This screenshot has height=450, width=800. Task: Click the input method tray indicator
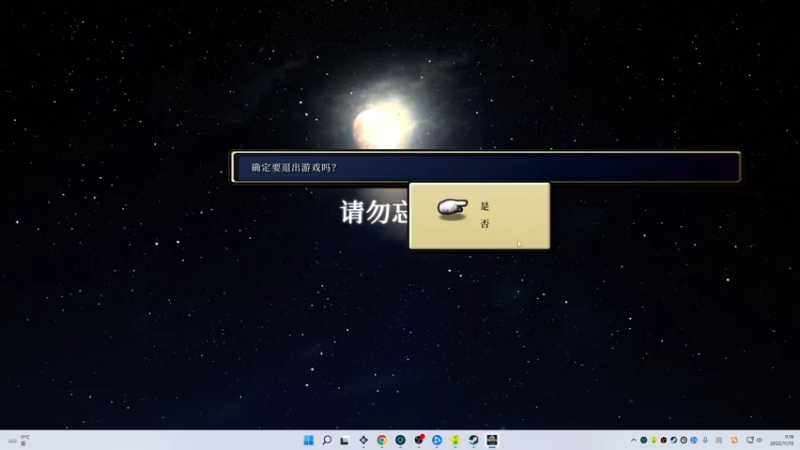click(719, 440)
